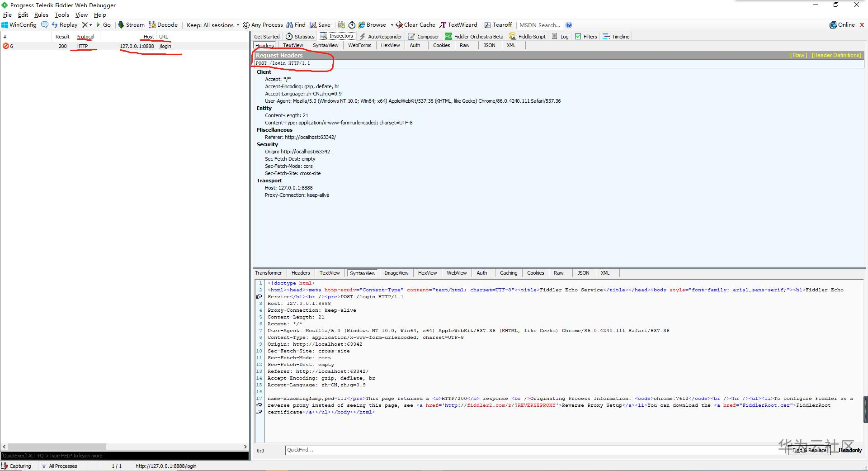
Task: Open the Keep: All sessions dropdown
Action: (213, 25)
